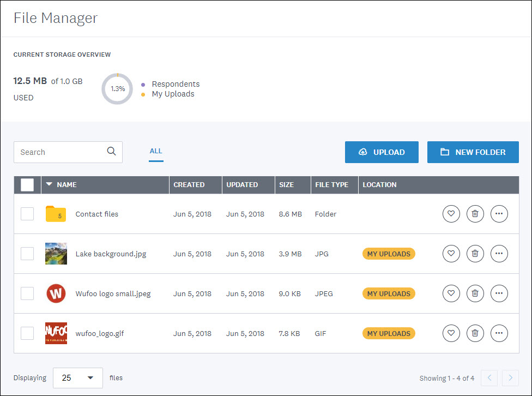
Task: Delete the wufoo_logo.gif file
Action: click(475, 333)
